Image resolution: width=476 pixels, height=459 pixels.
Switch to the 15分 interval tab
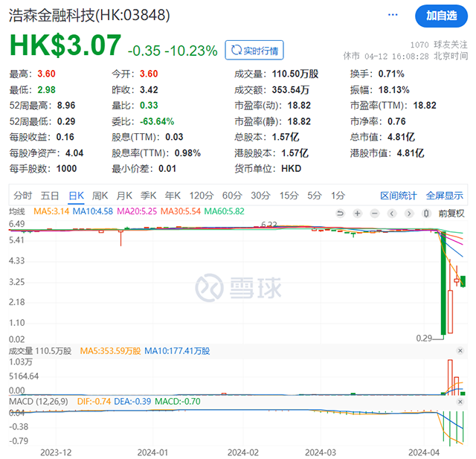point(289,196)
